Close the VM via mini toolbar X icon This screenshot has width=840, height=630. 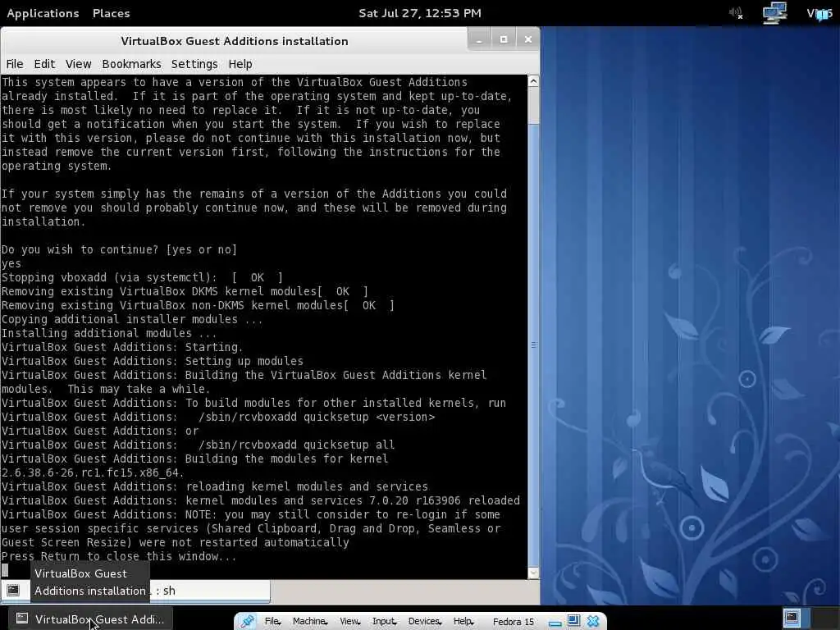pyautogui.click(x=592, y=621)
